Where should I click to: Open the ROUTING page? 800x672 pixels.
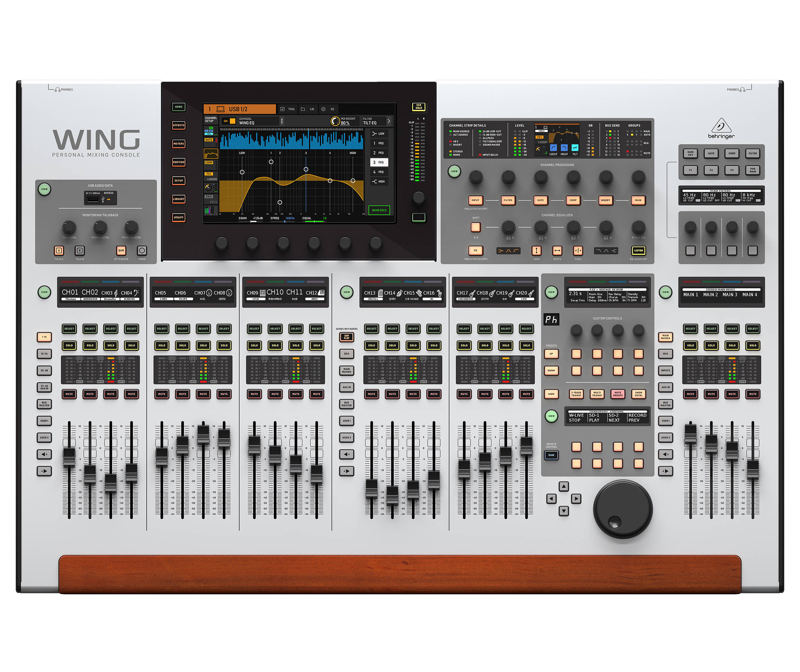tap(179, 162)
